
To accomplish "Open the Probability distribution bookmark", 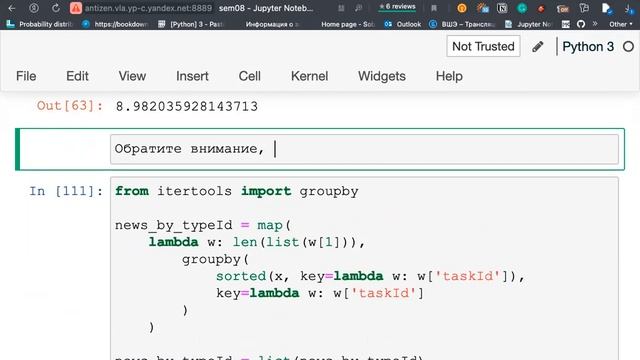I will 40,24.
